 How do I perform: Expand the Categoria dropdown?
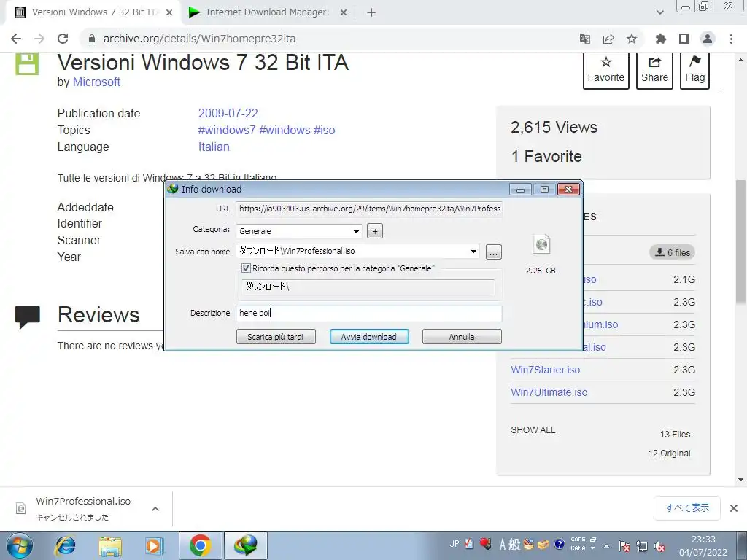click(356, 231)
